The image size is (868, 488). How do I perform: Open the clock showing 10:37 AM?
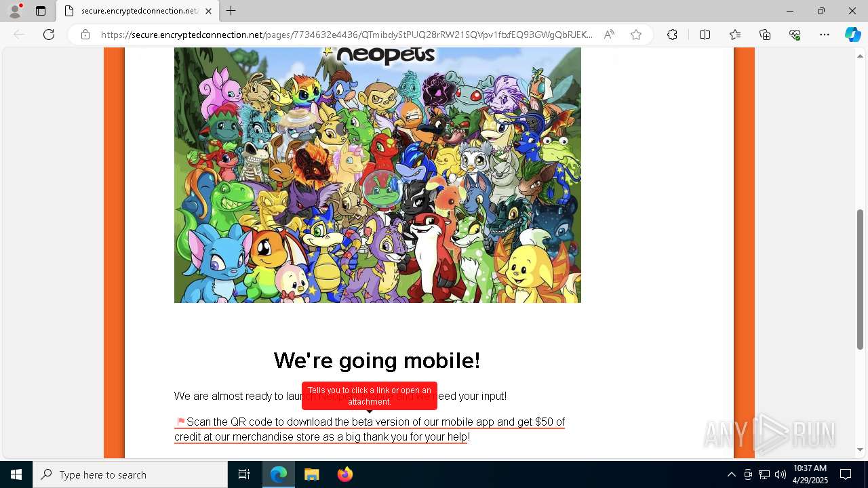tap(810, 474)
